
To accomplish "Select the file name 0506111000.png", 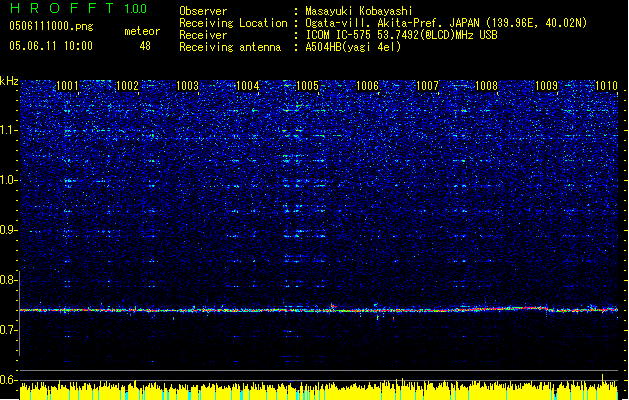I will click(51, 26).
